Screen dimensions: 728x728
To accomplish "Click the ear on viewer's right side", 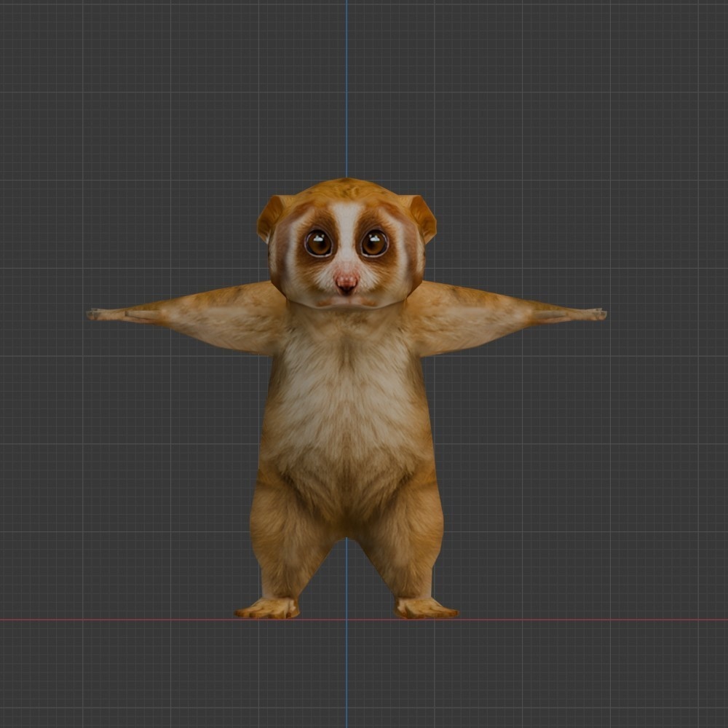I will pyautogui.click(x=422, y=217).
